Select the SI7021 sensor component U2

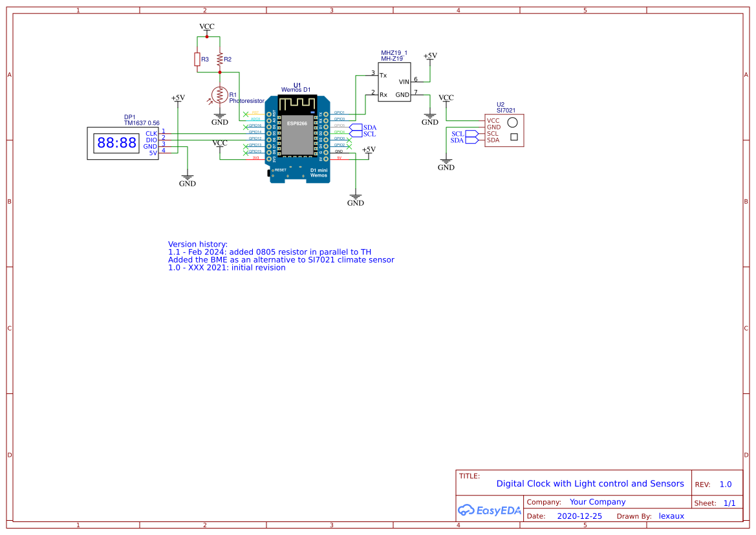[x=504, y=129]
